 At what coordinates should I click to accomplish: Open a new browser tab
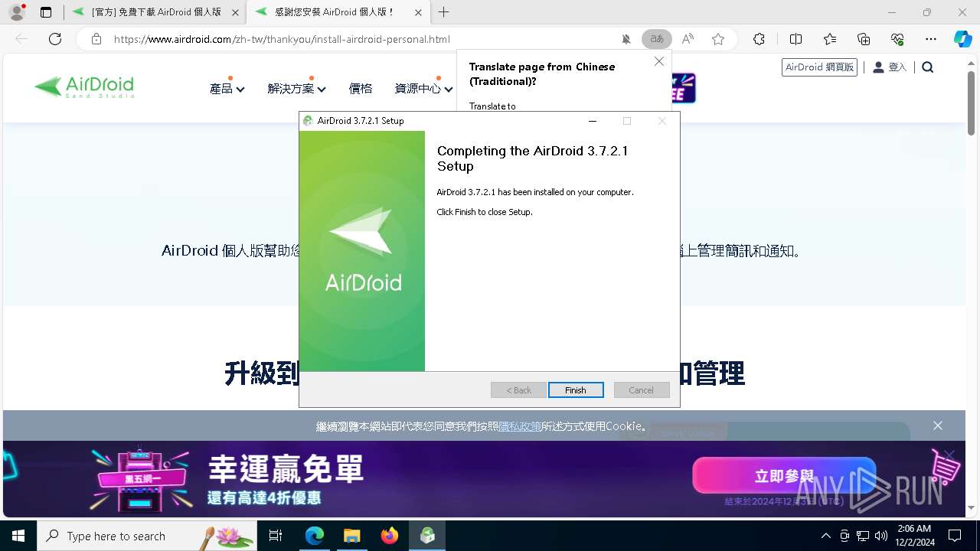click(444, 12)
